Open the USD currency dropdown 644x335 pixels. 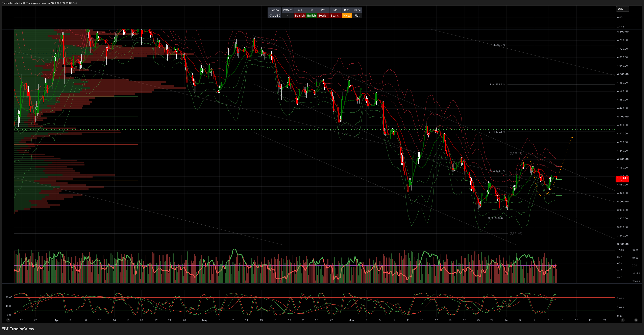click(x=622, y=9)
